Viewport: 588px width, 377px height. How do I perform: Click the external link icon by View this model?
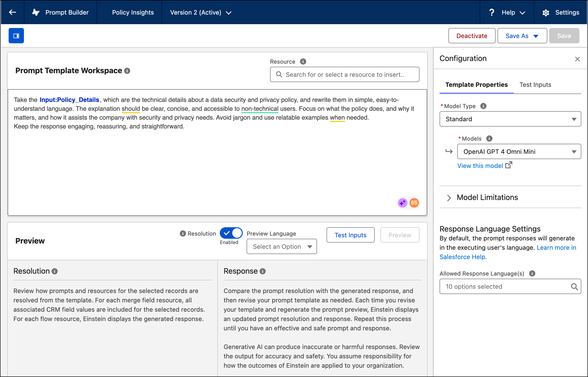coord(509,165)
